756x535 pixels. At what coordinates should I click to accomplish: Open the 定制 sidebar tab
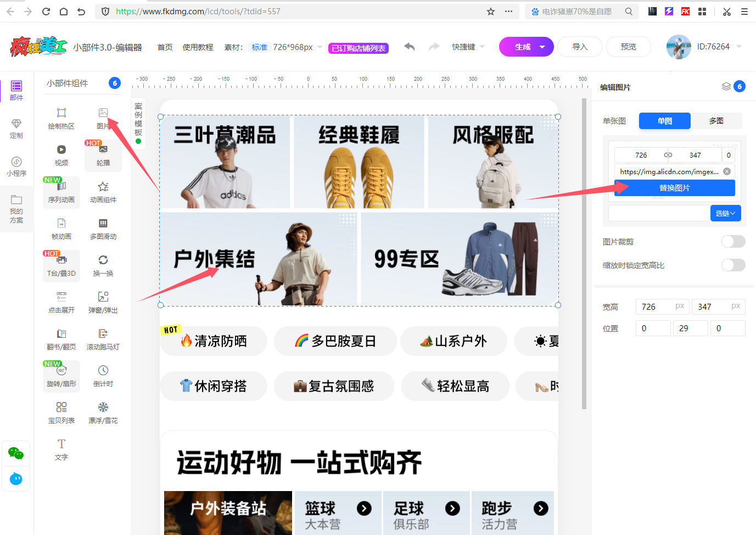click(x=16, y=129)
